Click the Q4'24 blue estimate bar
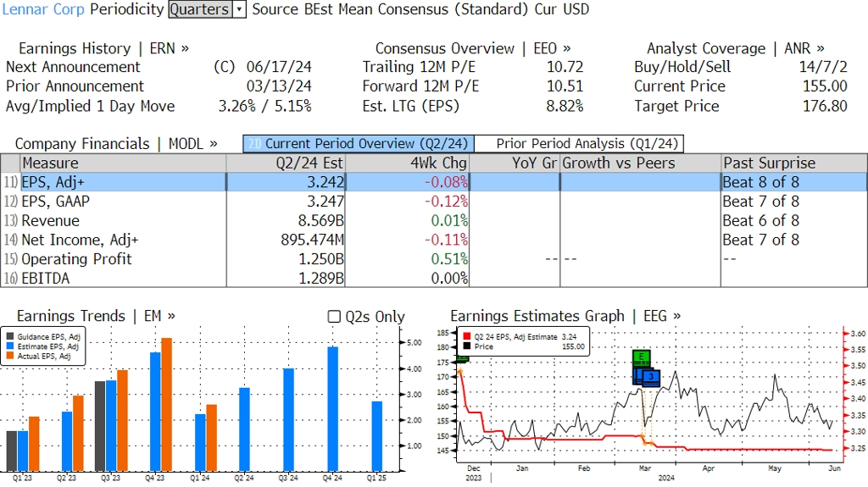This screenshot has height=487, width=868. coord(332,408)
